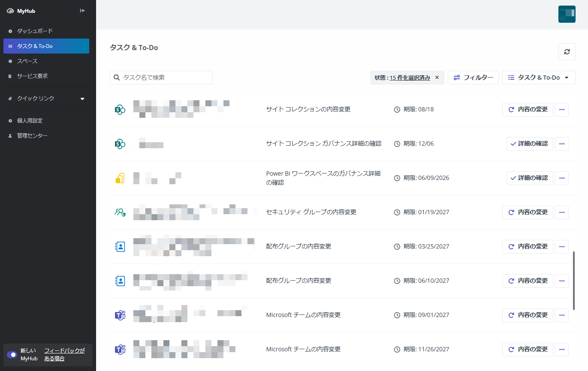Select 期限: 06/10/2027 text
Screen dimensions: 588x371
coord(426,281)
